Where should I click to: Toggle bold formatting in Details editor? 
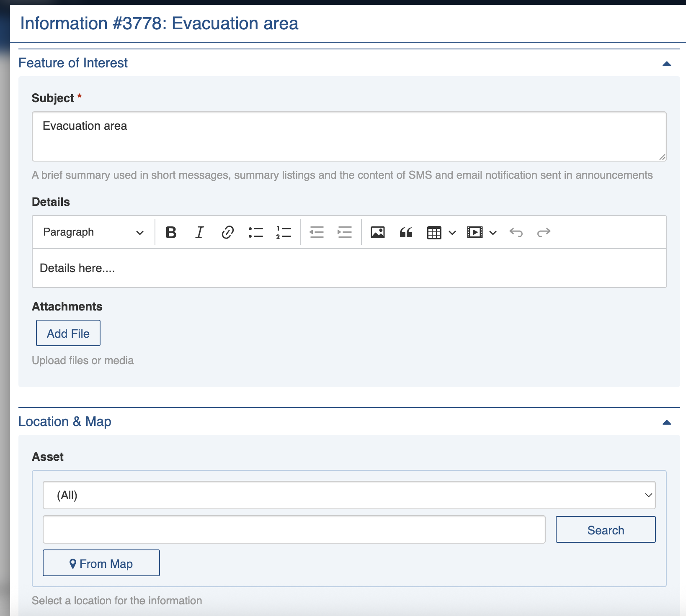tap(171, 232)
